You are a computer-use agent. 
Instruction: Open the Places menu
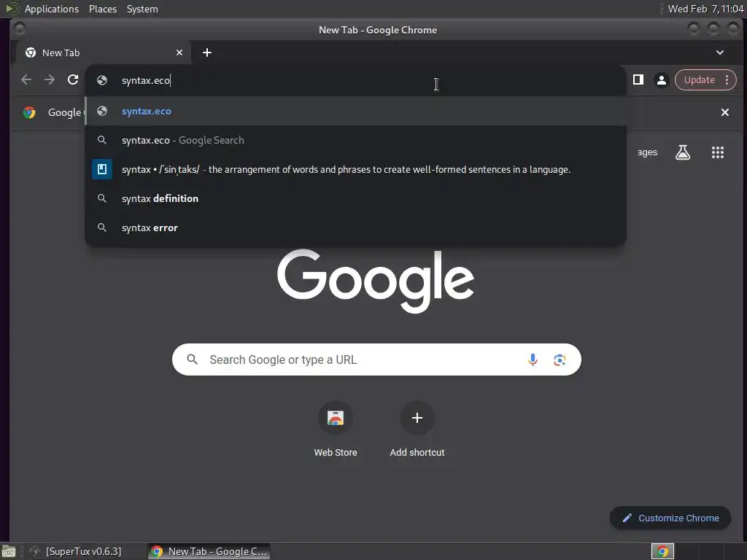[102, 9]
